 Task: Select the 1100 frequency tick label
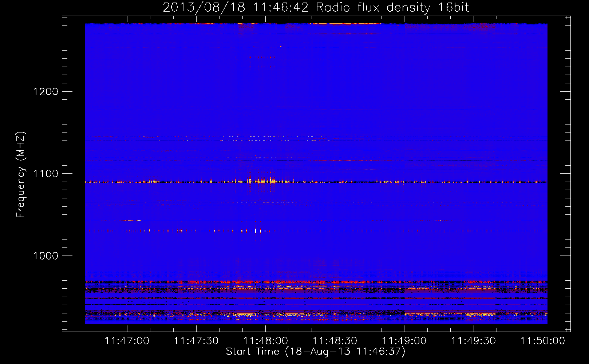pos(46,174)
